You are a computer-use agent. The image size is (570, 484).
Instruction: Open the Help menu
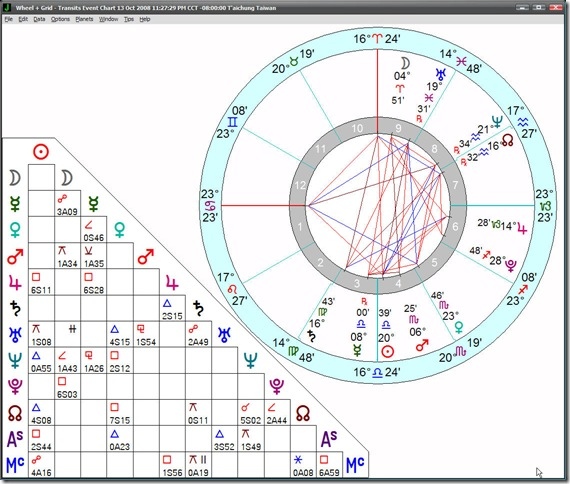(145, 19)
